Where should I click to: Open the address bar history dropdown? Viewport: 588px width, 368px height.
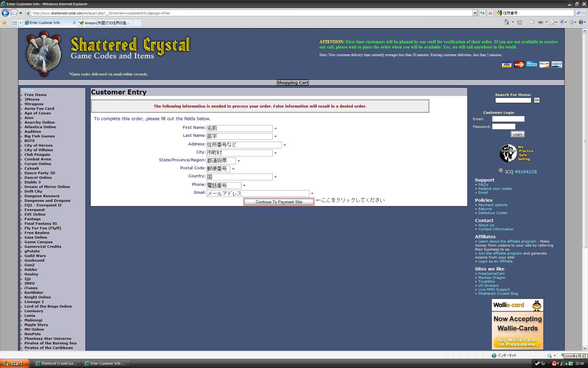pyautogui.click(x=475, y=13)
